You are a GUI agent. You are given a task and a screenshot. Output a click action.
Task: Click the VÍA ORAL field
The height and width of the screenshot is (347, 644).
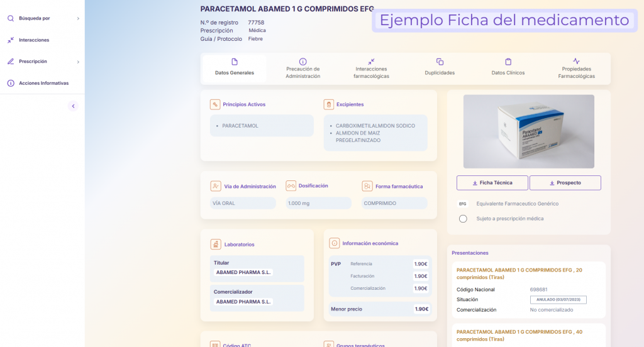click(x=243, y=203)
